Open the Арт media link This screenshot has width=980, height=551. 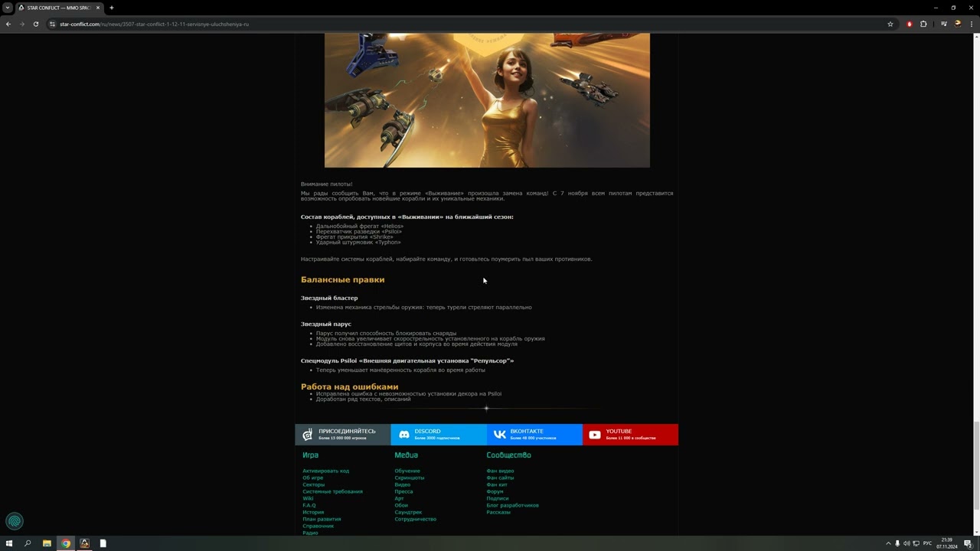tap(399, 498)
